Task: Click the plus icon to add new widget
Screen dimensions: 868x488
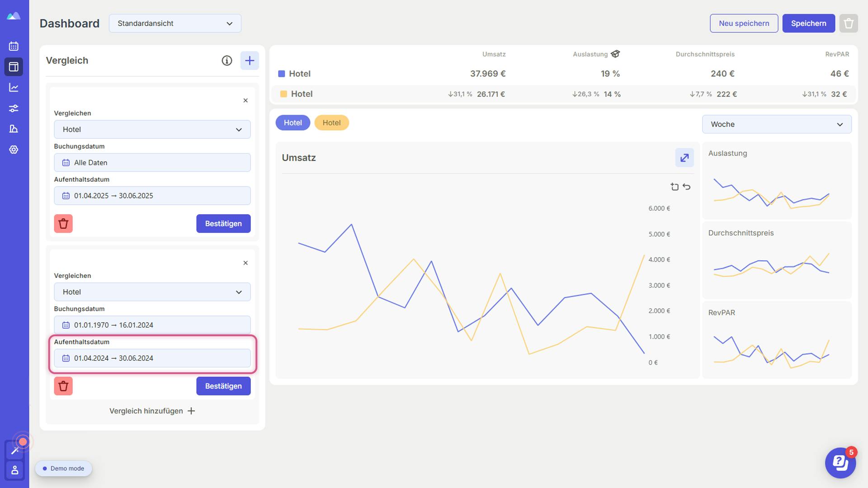Action: pyautogui.click(x=249, y=60)
